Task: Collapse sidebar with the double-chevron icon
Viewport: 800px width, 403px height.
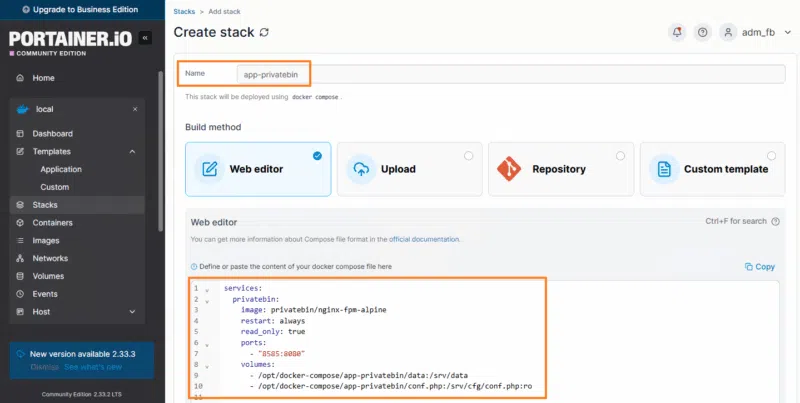Action: click(145, 38)
